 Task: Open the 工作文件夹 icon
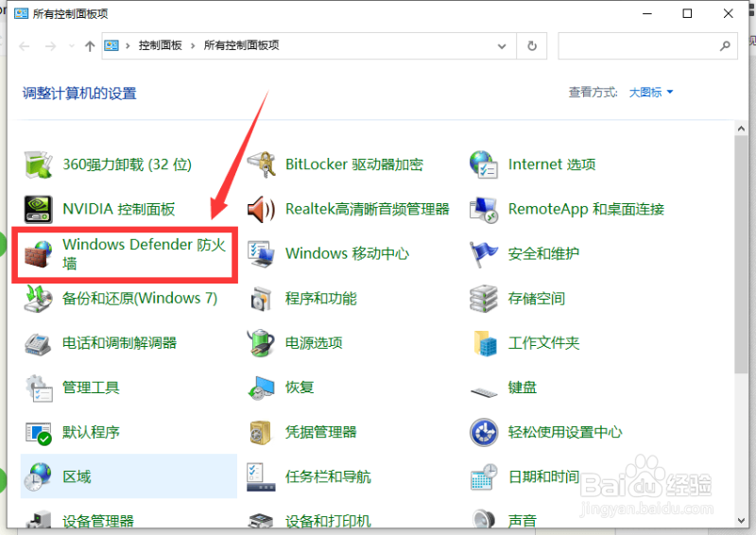(x=484, y=343)
